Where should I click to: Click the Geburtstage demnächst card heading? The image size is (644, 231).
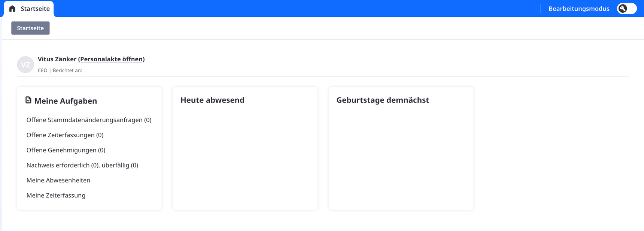383,100
